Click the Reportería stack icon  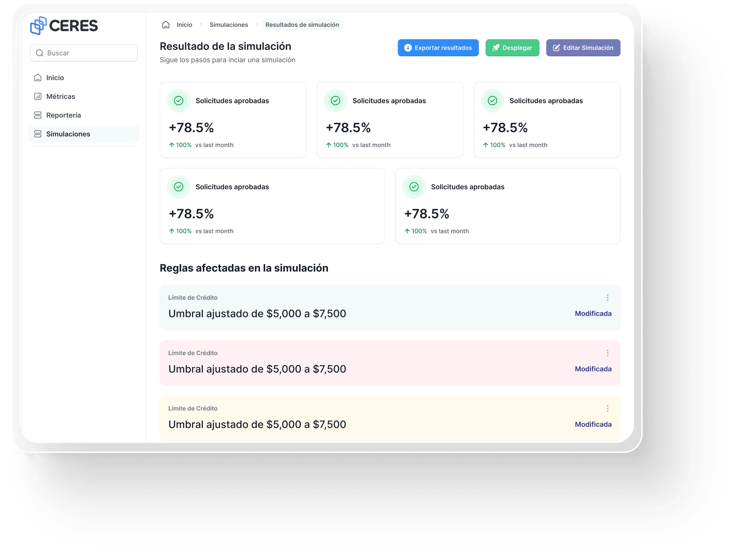[x=38, y=115]
